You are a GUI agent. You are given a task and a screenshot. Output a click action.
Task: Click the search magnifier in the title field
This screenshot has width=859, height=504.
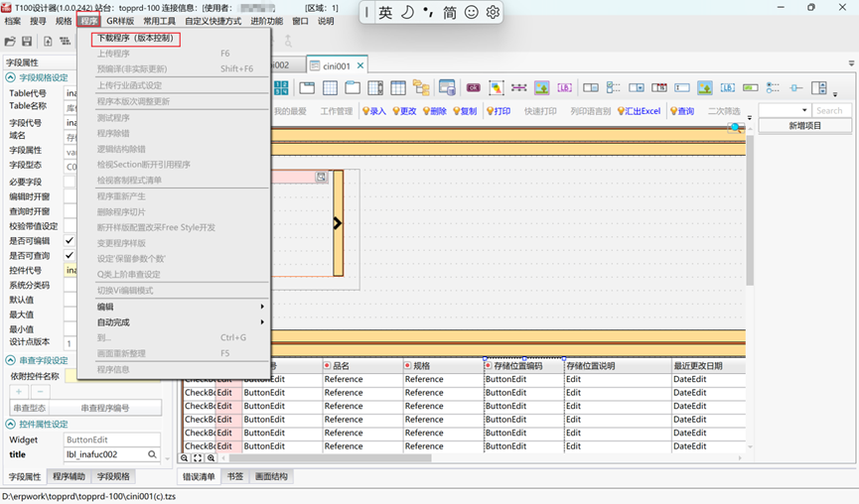(x=152, y=454)
